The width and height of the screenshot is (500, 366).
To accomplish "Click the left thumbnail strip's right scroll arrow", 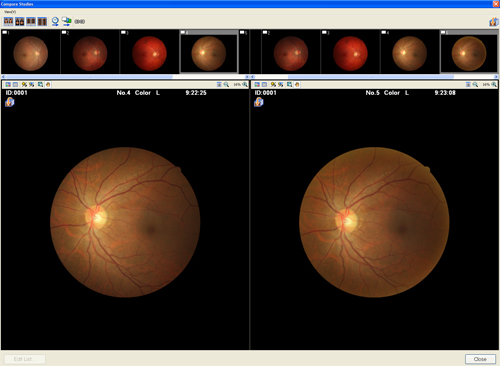I will pos(247,77).
